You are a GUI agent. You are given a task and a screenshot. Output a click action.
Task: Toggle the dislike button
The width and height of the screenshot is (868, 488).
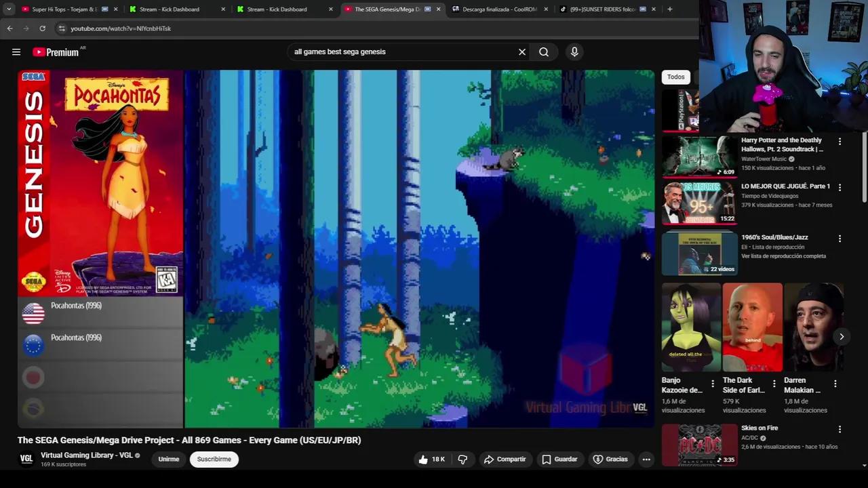coord(462,459)
